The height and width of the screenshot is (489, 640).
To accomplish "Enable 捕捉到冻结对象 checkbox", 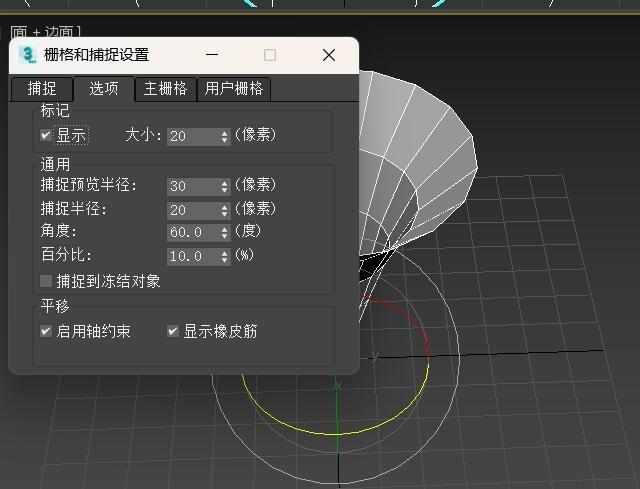I will [46, 281].
